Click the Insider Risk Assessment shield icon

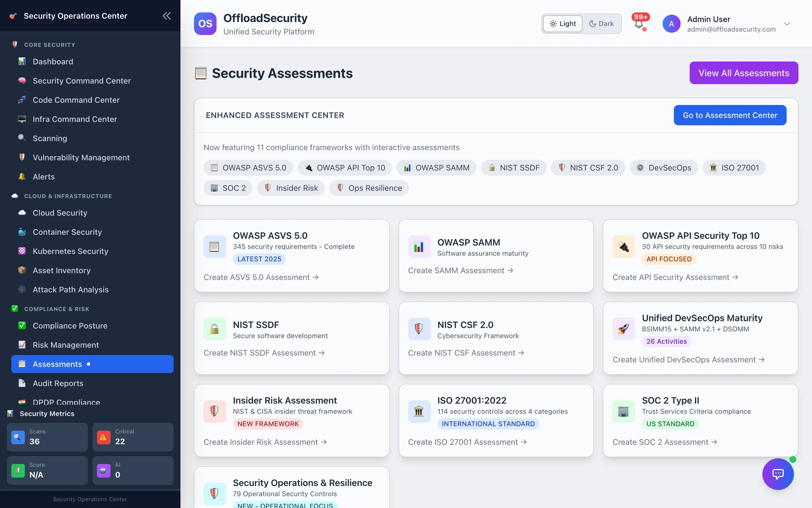[215, 411]
